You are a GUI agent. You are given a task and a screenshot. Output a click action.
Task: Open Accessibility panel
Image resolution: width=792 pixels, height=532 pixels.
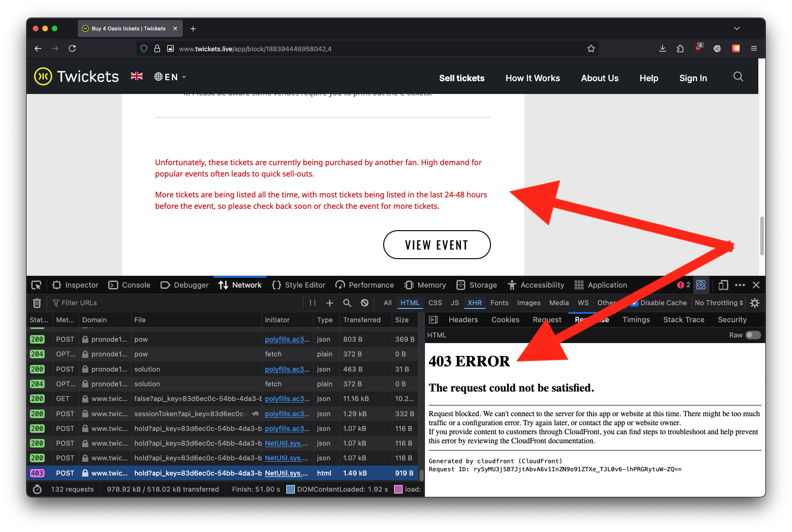[x=536, y=285]
